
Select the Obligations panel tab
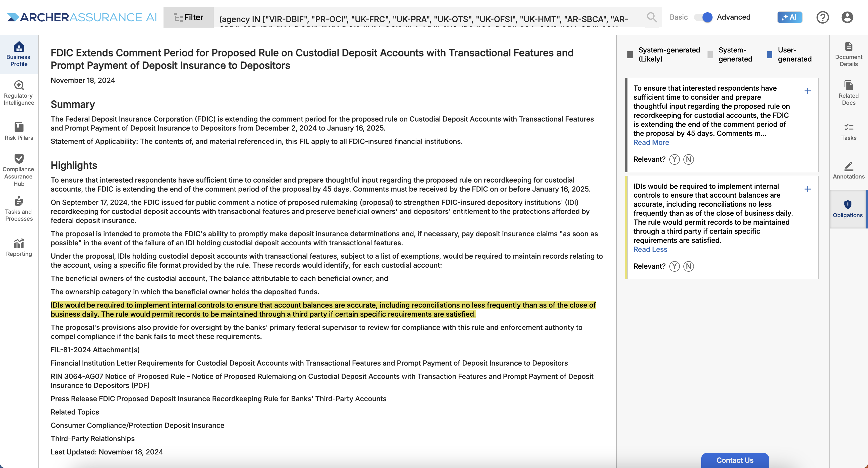[x=847, y=209]
